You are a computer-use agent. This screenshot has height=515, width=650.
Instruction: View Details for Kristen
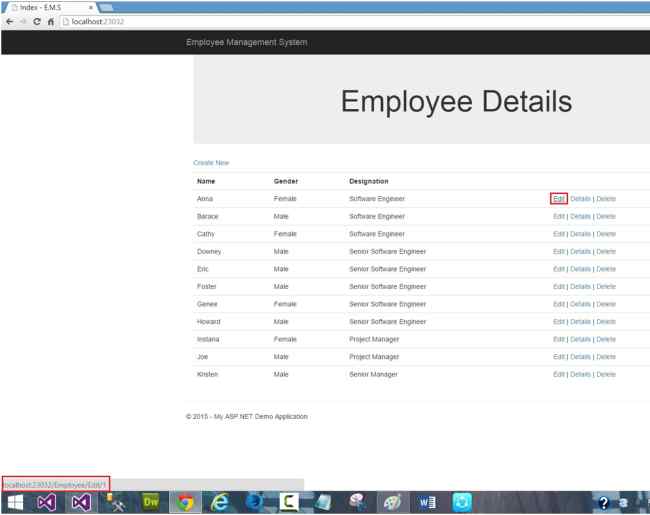coord(580,374)
